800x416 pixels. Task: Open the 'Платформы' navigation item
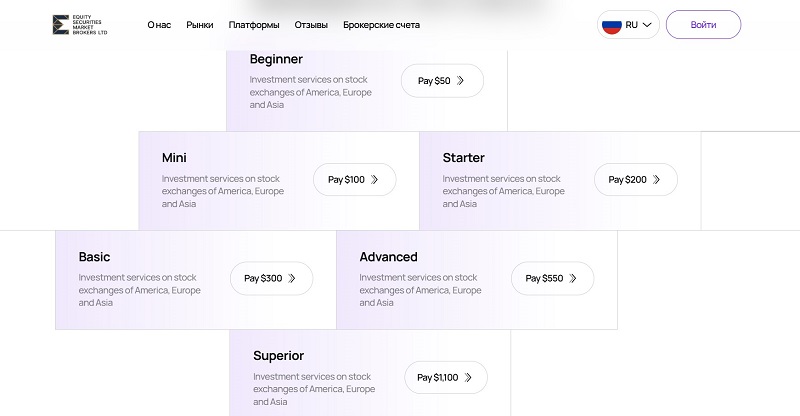(254, 24)
